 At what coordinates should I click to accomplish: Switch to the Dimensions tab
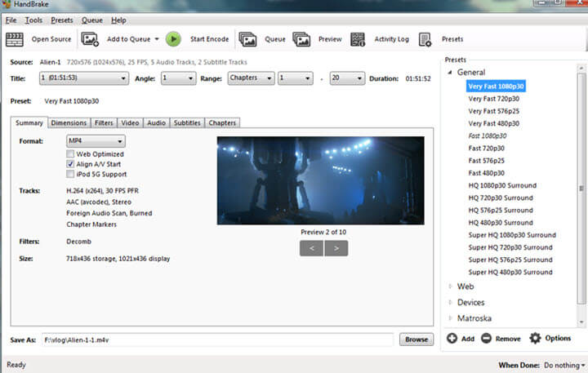[69, 123]
